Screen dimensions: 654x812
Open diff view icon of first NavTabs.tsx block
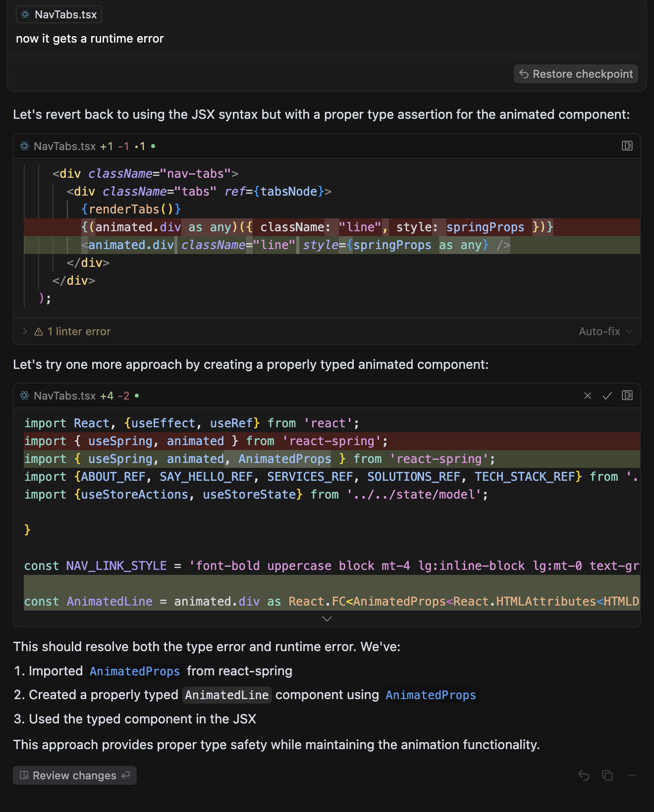pyautogui.click(x=627, y=146)
